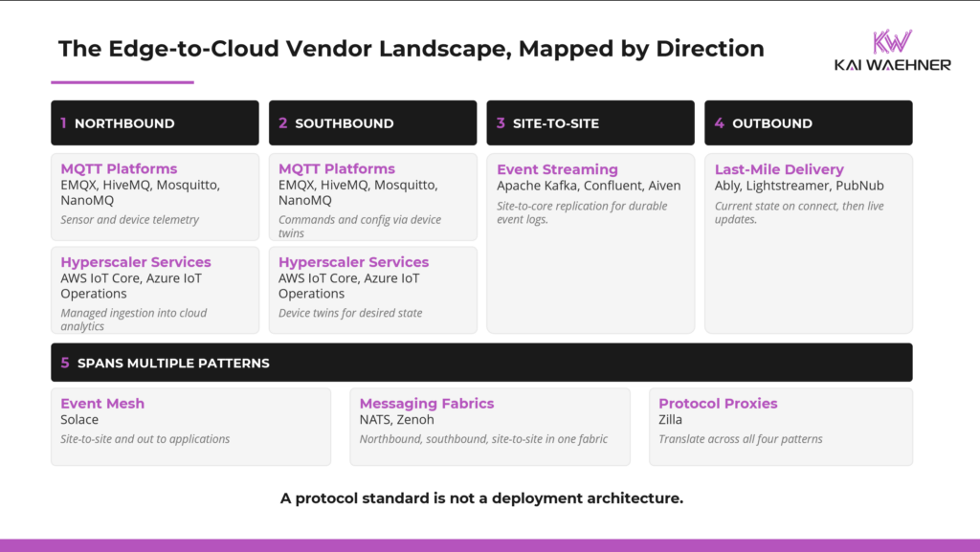
Task: Click 'Site-to-core replication for durable event logs' text
Action: click(582, 212)
